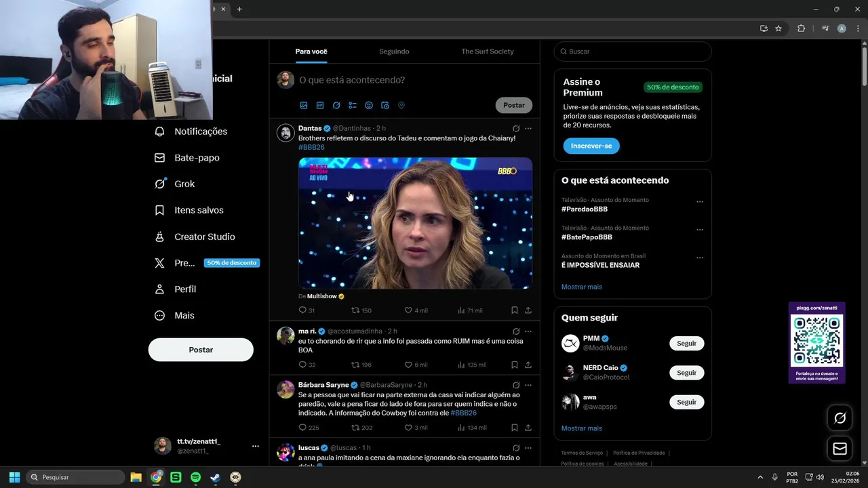This screenshot has height=488, width=868.
Task: Click the Buscar search field
Action: pos(633,52)
